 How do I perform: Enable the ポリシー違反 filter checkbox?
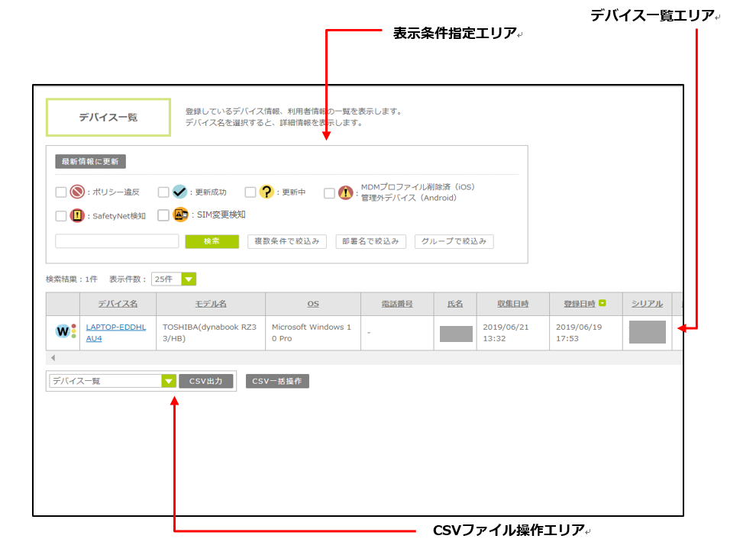pyautogui.click(x=61, y=192)
